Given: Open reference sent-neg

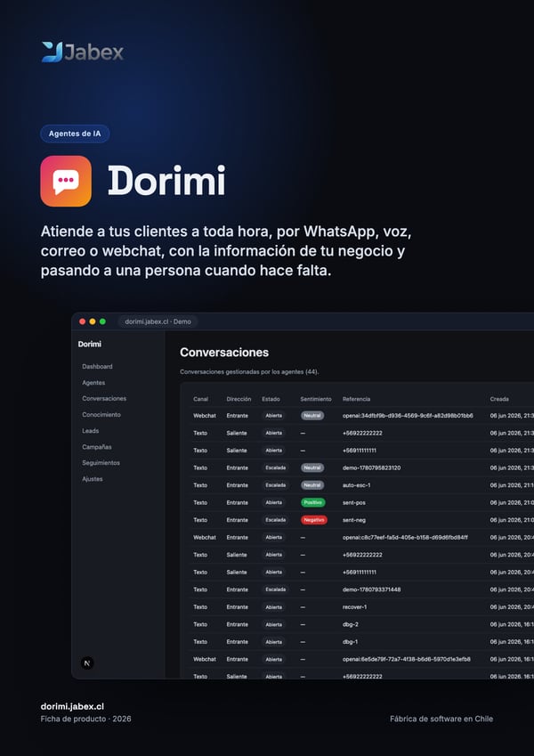Looking at the screenshot, I should [x=354, y=520].
